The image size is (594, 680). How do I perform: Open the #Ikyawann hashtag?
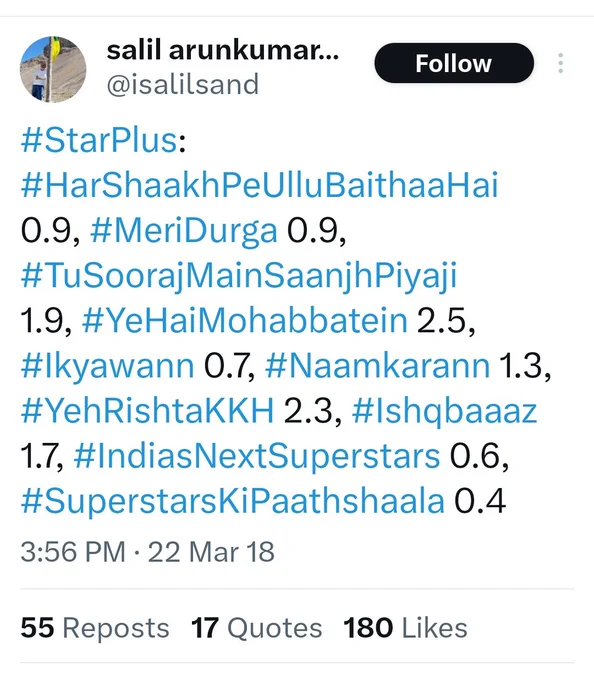(108, 366)
